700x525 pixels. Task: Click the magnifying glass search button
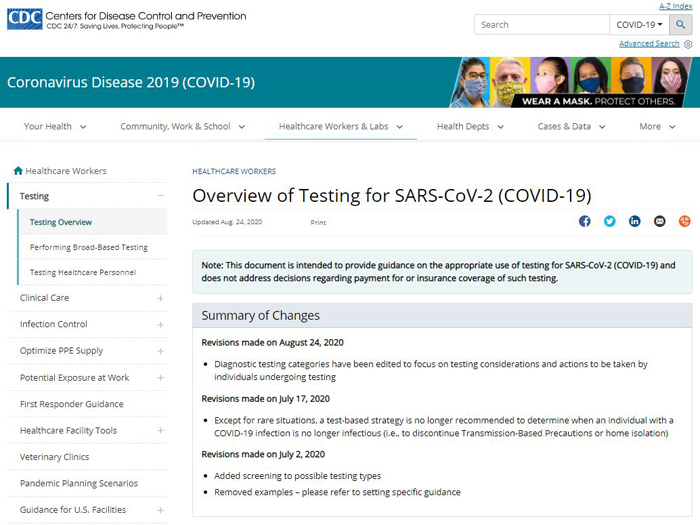point(680,25)
